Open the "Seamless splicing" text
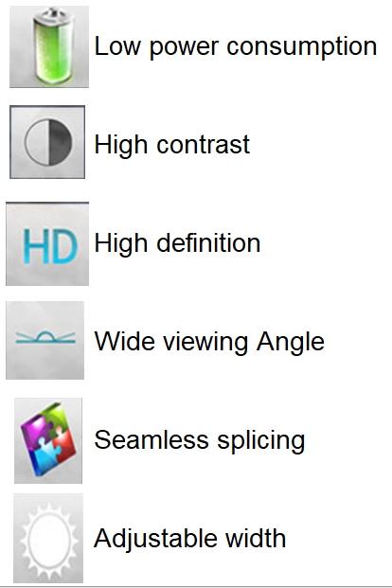 200,440
